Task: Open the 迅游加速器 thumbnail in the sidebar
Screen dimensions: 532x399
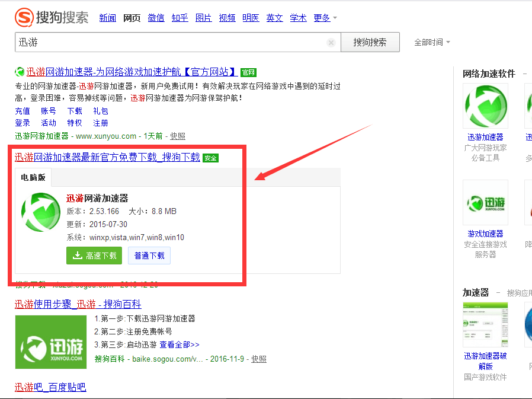Action: point(486,106)
